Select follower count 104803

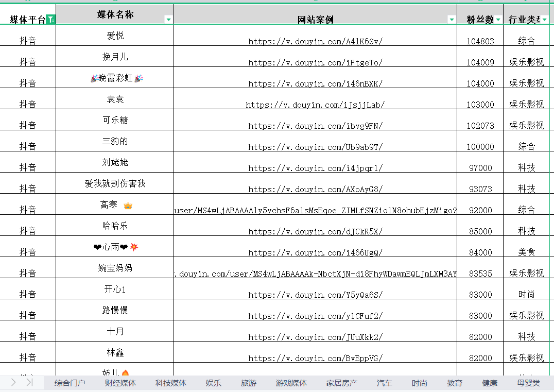tap(480, 41)
